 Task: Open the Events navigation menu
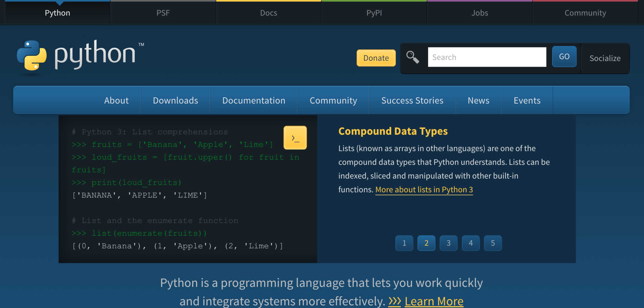[x=527, y=100]
